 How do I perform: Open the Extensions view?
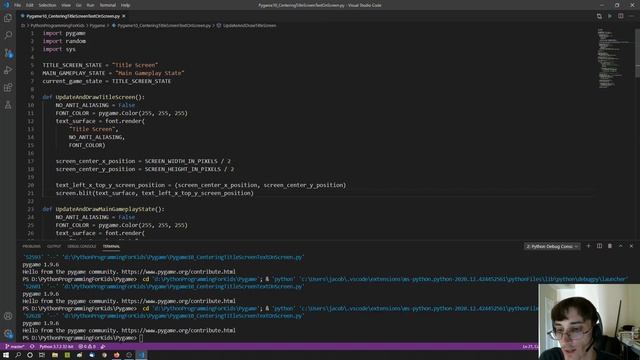pos(8,87)
